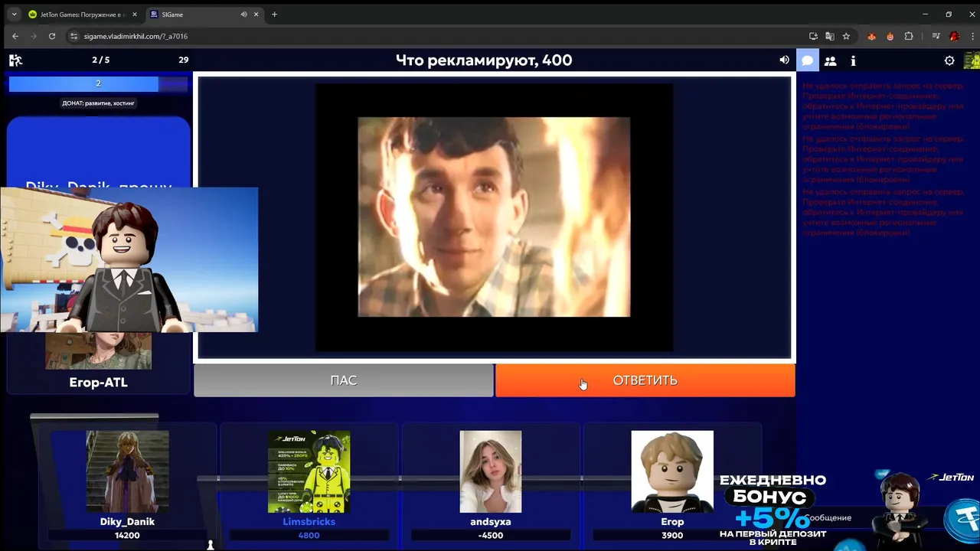Click the host name Егор-ATL

click(98, 383)
